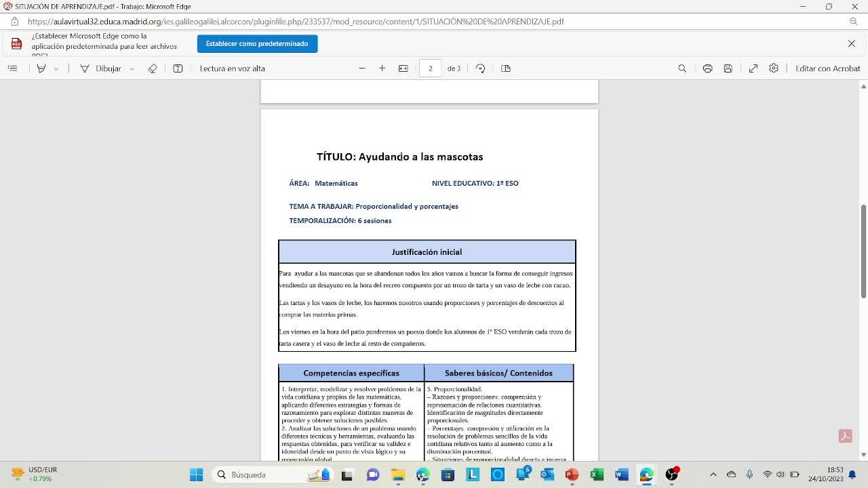Zoom out of the PDF
This screenshot has height=488, width=868.
pos(362,68)
